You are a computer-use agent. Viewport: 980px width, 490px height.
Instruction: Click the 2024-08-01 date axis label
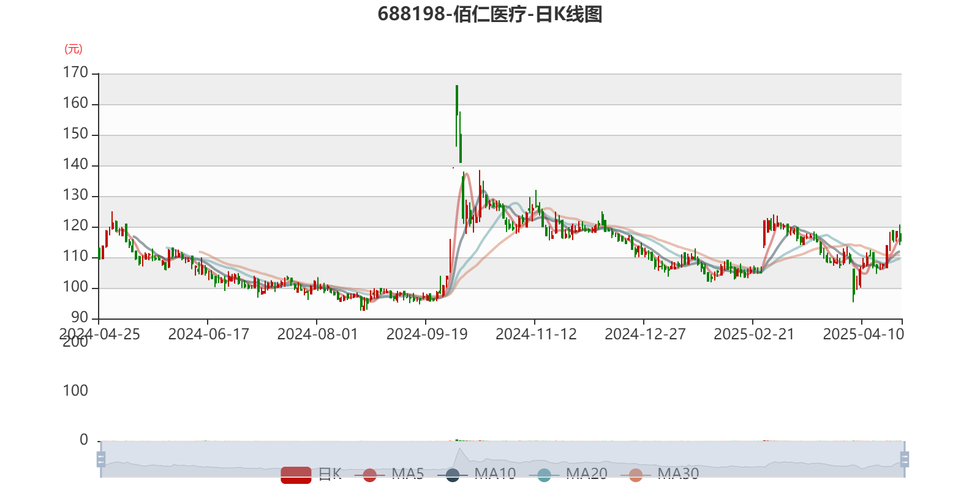317,334
